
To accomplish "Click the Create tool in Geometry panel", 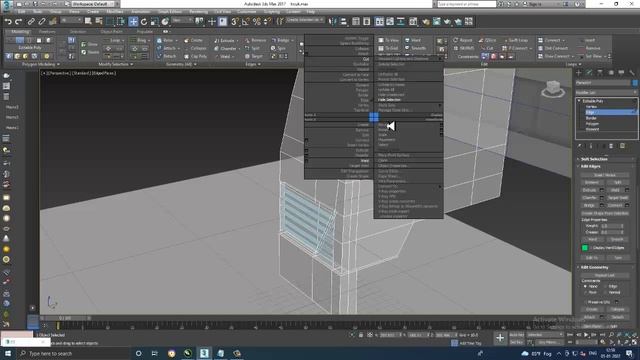I will pyautogui.click(x=193, y=40).
